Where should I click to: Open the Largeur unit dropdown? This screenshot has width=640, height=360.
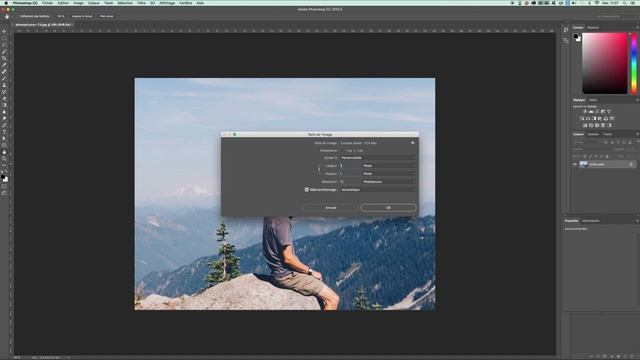click(389, 166)
